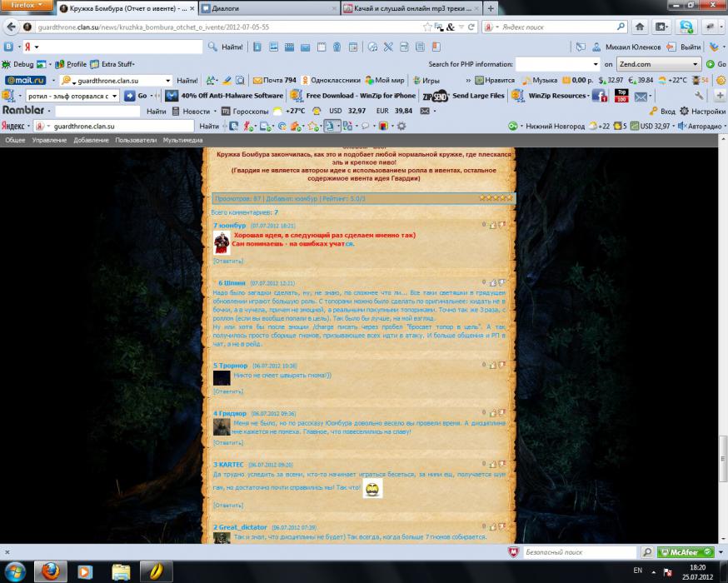This screenshot has height=583, width=728.
Task: Click Ответить link under юонбур's comment
Action: point(227,261)
